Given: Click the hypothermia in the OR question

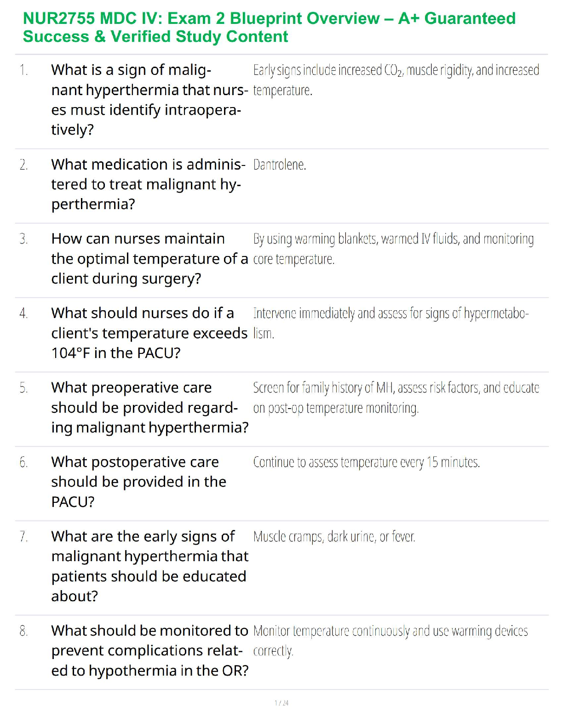Looking at the screenshot, I should 149,650.
